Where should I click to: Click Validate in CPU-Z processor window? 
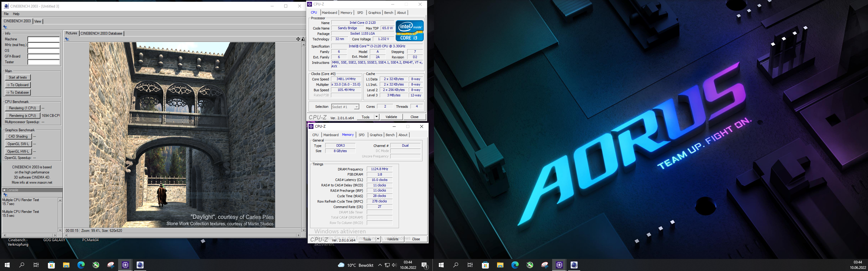[x=391, y=117]
